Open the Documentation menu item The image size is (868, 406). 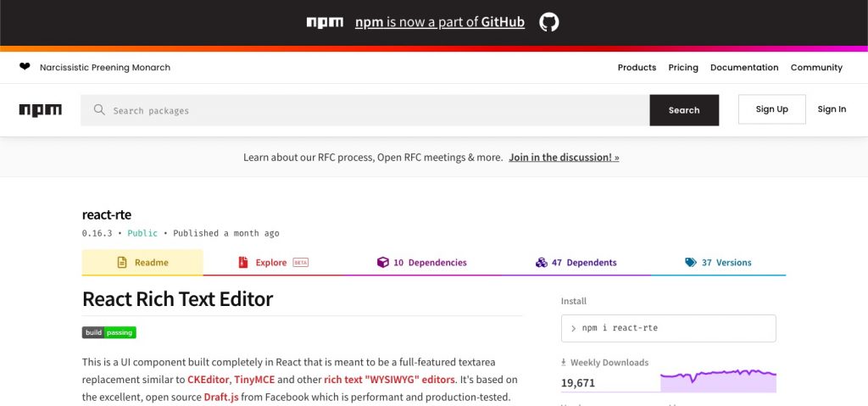point(744,68)
